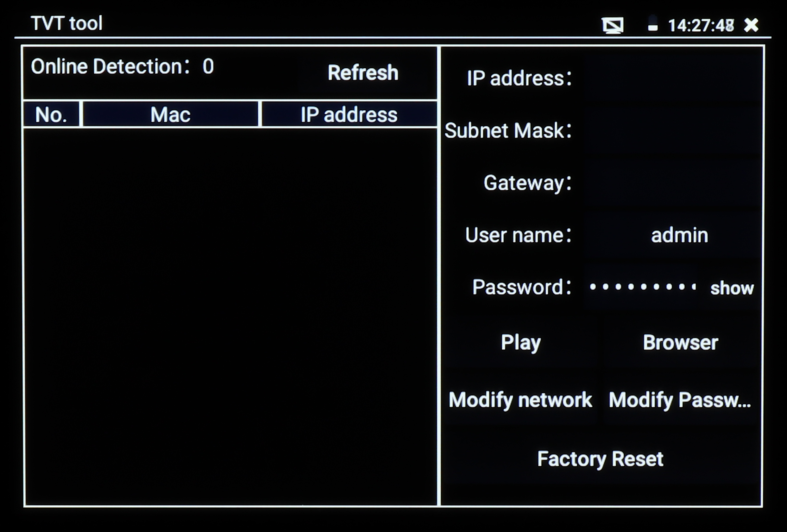The image size is (787, 532).
Task: Click the battery status icon
Action: point(652,24)
